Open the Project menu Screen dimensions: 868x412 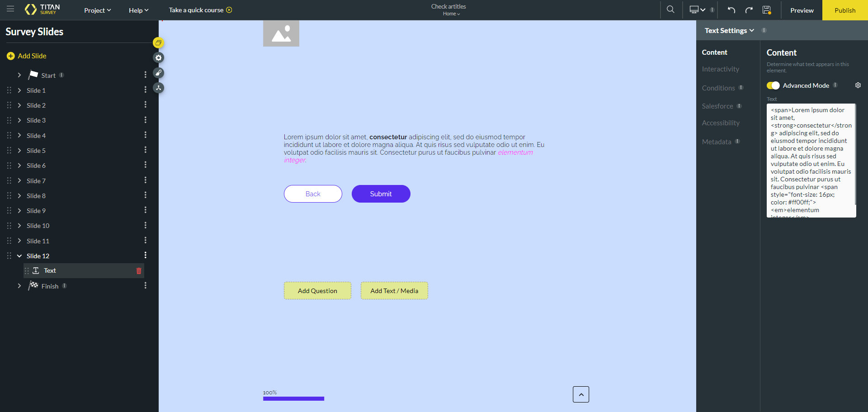pyautogui.click(x=97, y=10)
